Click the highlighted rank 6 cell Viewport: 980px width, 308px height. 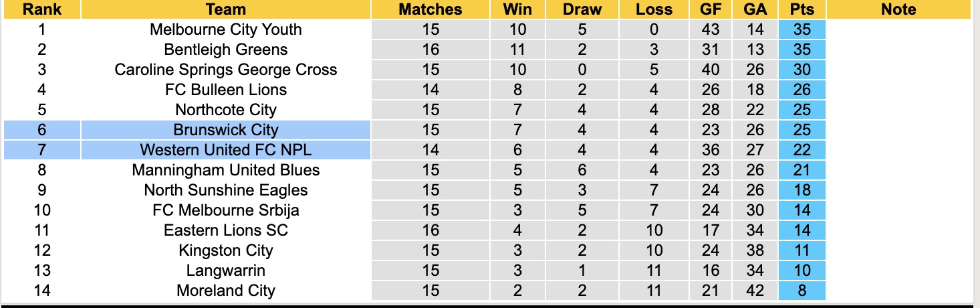pyautogui.click(x=42, y=130)
